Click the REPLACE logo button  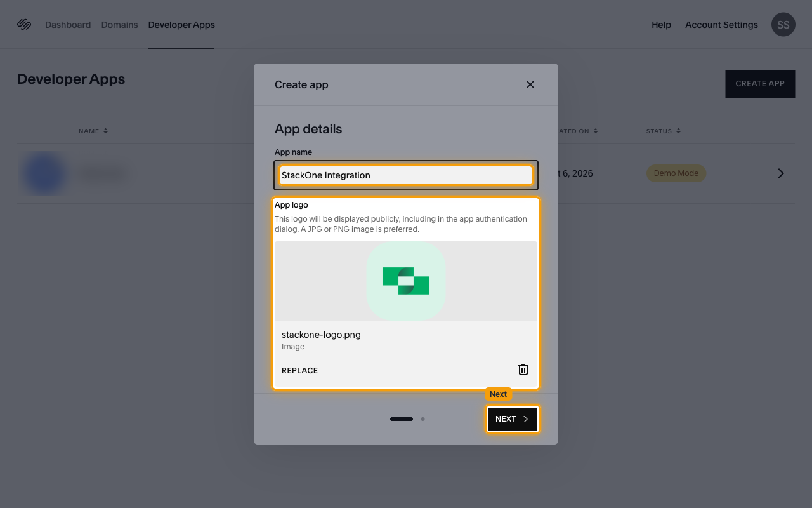(299, 370)
